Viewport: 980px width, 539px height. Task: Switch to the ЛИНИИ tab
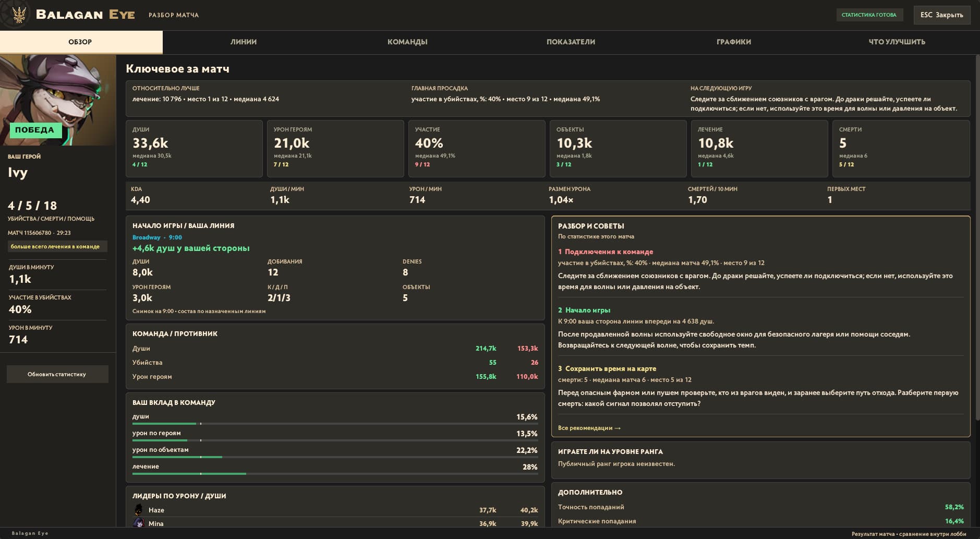point(244,42)
